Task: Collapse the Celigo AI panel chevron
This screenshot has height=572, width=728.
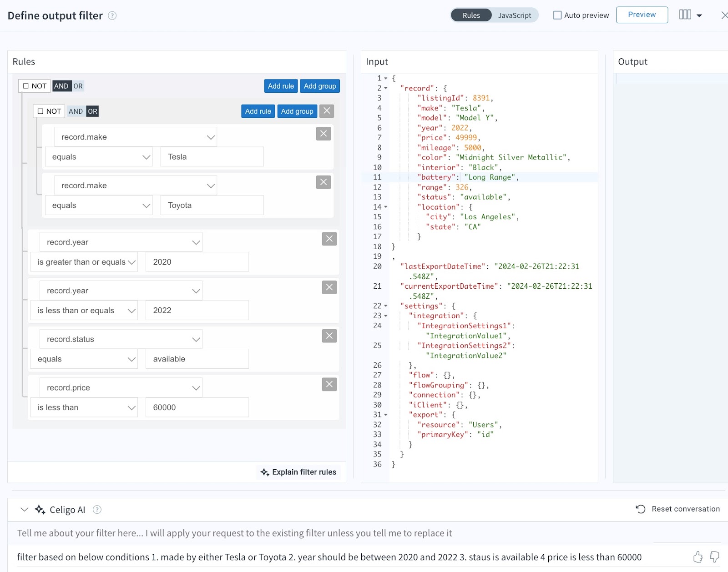Action: click(x=25, y=509)
